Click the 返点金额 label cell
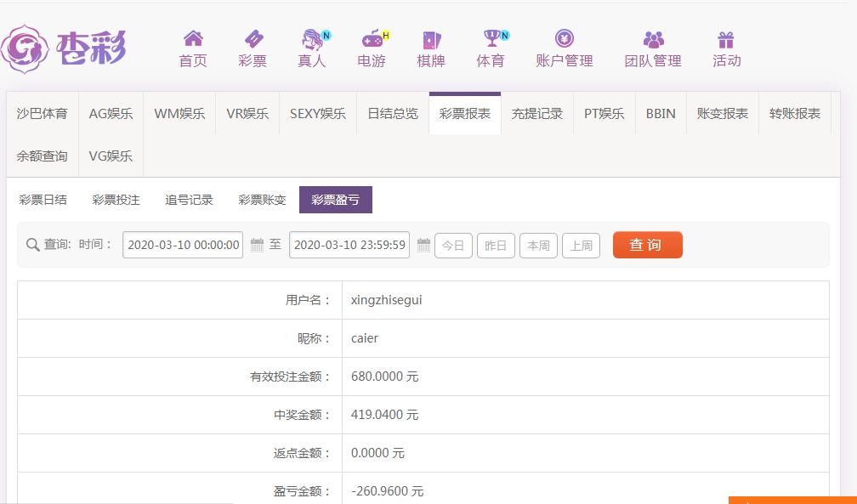This screenshot has height=504, width=857. [x=180, y=453]
